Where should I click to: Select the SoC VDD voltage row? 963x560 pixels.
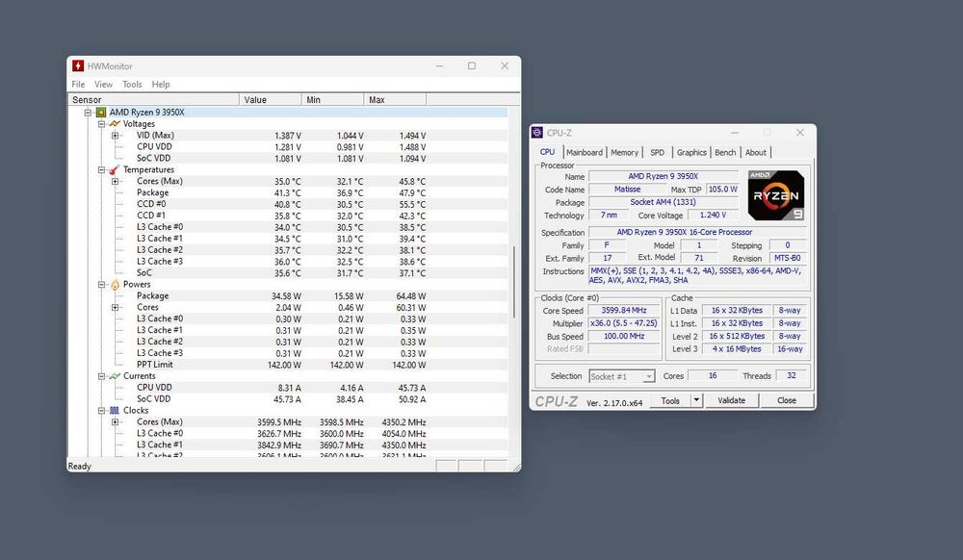pyautogui.click(x=287, y=158)
